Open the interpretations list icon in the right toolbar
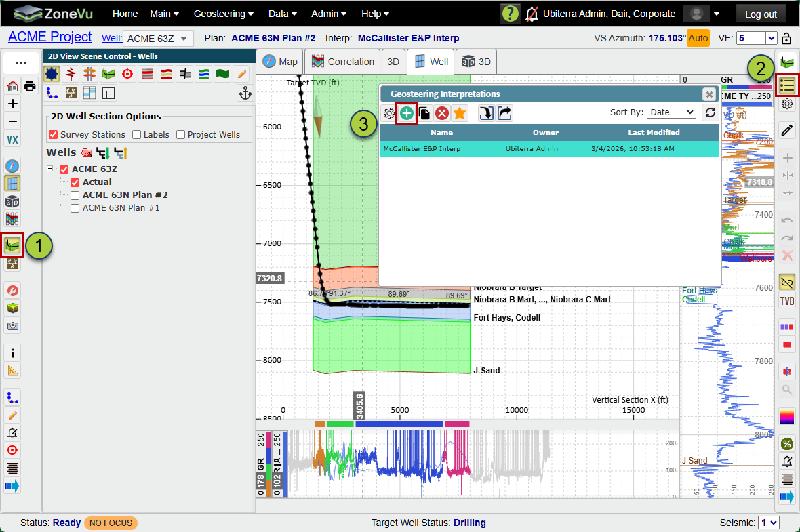 click(x=787, y=85)
